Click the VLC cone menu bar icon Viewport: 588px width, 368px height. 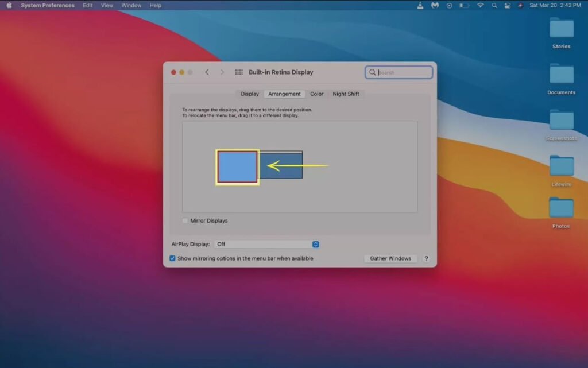pyautogui.click(x=420, y=5)
